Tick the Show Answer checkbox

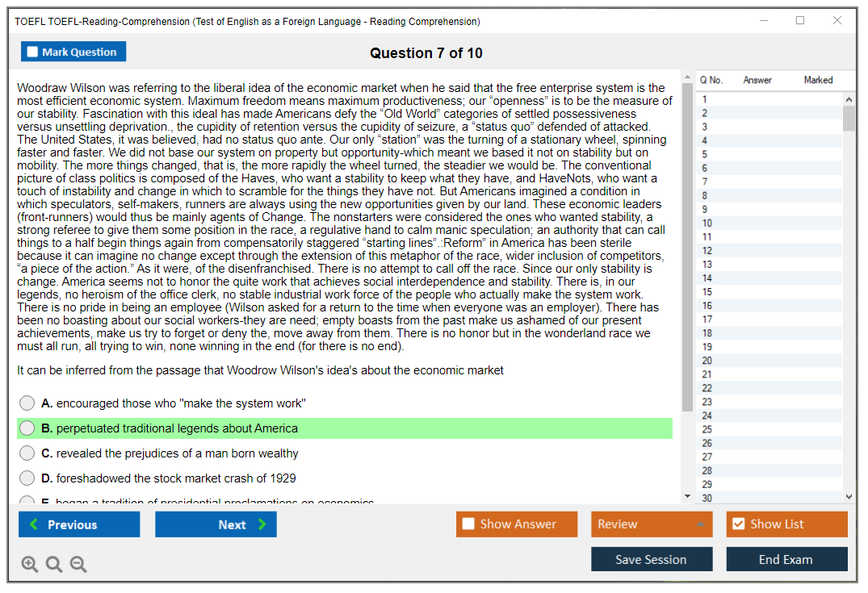[468, 524]
